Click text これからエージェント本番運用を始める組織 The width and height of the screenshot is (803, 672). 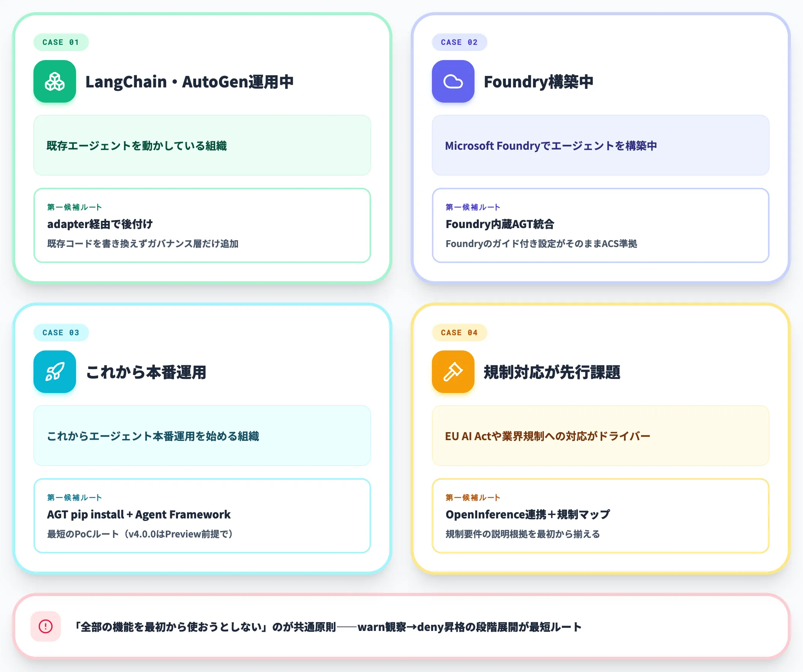(152, 436)
